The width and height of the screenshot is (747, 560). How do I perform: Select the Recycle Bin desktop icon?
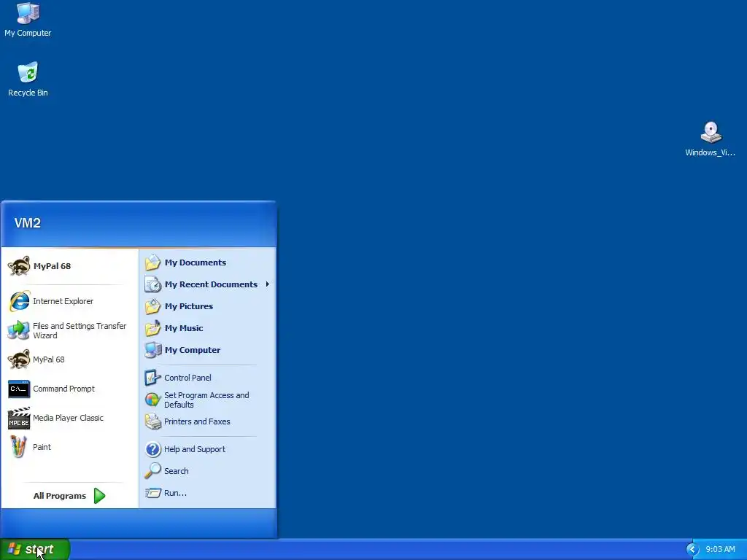(x=28, y=72)
